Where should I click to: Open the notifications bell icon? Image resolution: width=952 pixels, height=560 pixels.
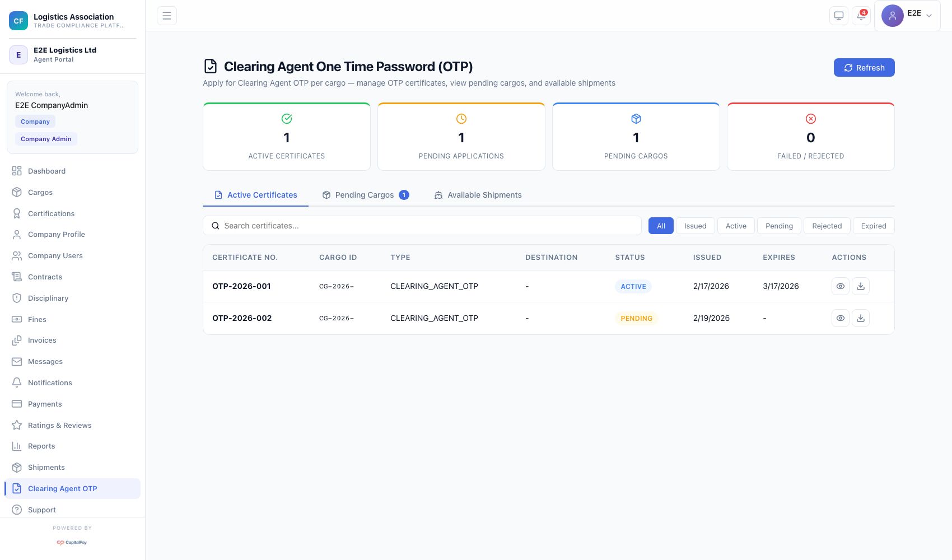click(x=861, y=16)
